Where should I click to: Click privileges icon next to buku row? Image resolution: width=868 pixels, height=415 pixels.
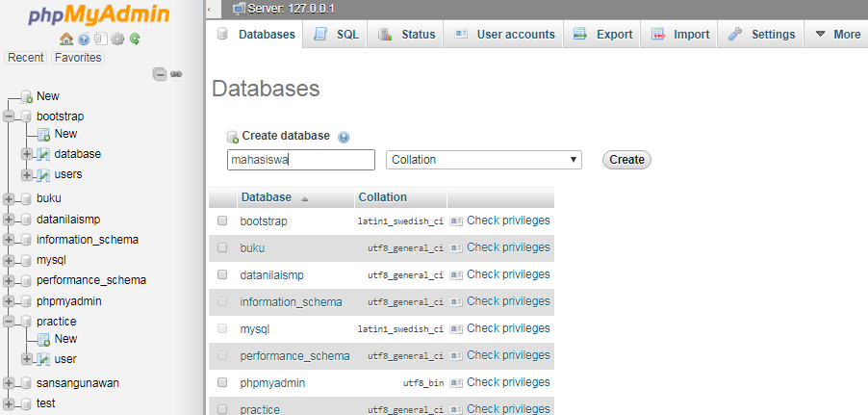(x=456, y=248)
